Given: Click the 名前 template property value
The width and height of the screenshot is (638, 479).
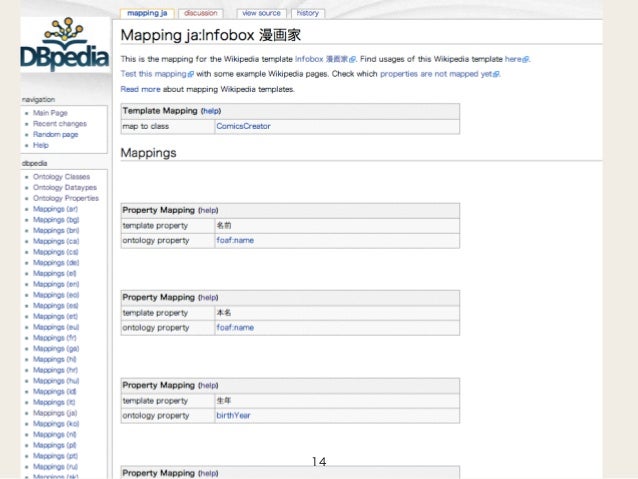Looking at the screenshot, I should click(224, 225).
